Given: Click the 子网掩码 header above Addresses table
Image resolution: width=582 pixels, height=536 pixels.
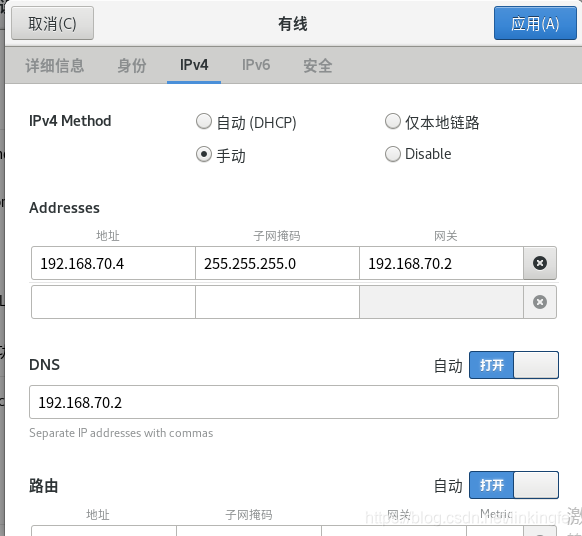Looking at the screenshot, I should pyautogui.click(x=277, y=236).
